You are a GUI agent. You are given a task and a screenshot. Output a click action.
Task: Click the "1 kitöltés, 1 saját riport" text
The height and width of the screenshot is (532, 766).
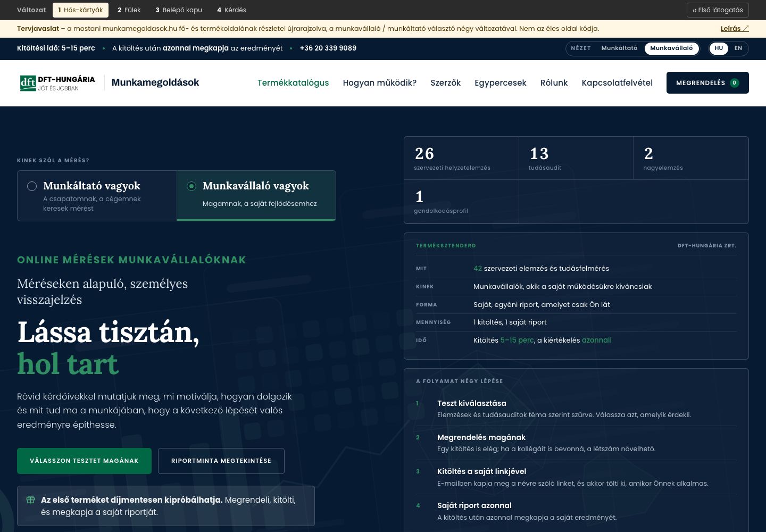(510, 322)
